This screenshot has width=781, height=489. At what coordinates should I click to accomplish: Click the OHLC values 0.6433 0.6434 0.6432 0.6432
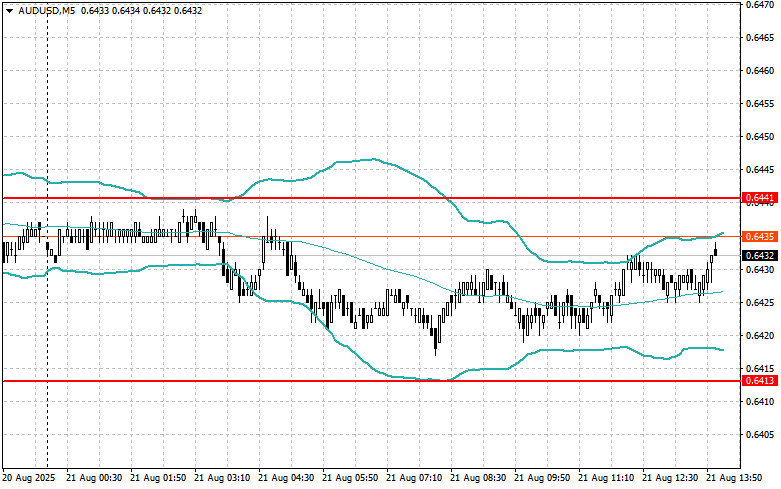(141, 10)
